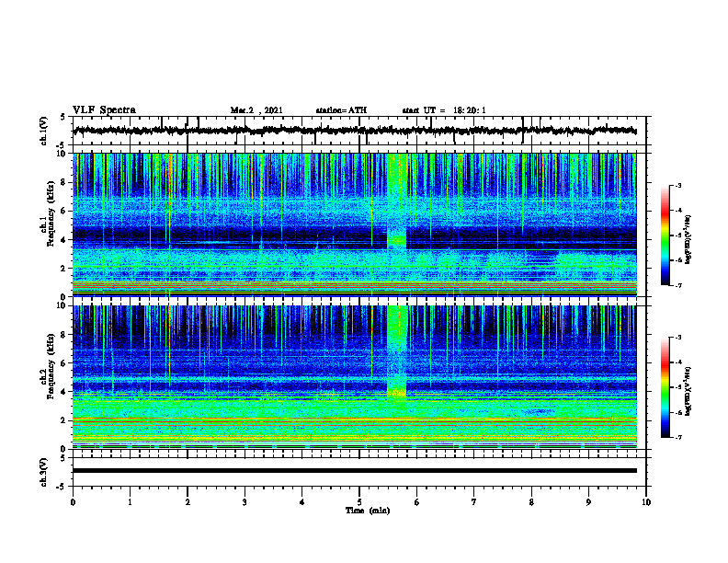Click the "ch.1(V)" waveform axis label

[x=44, y=131]
